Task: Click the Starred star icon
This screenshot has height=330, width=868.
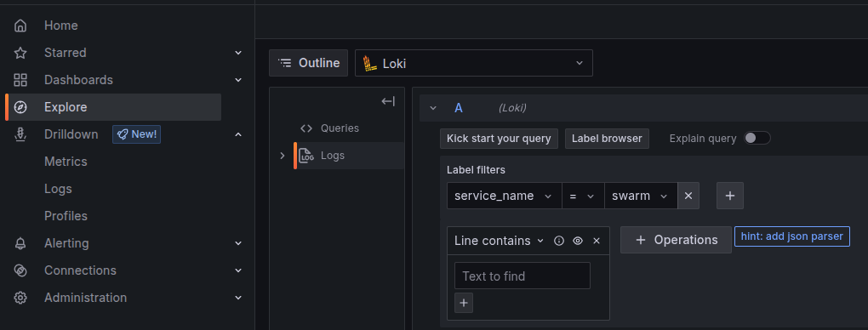Action: coord(20,53)
